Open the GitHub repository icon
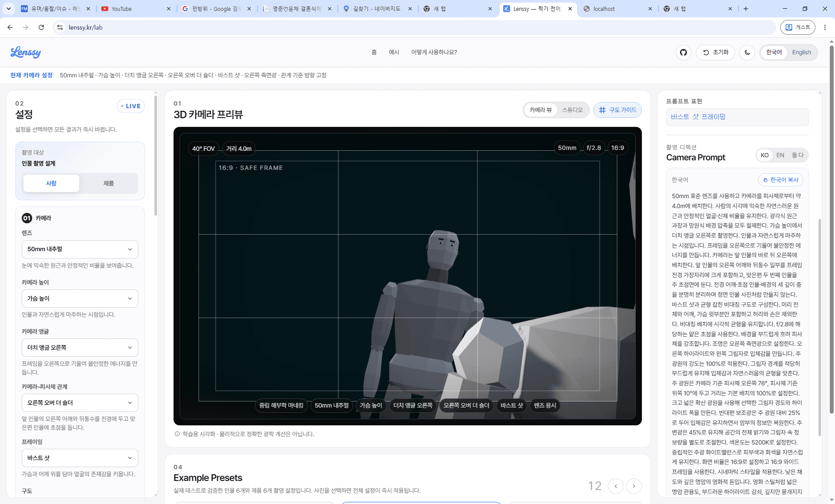Screen dimensions: 835x504 tap(683, 52)
